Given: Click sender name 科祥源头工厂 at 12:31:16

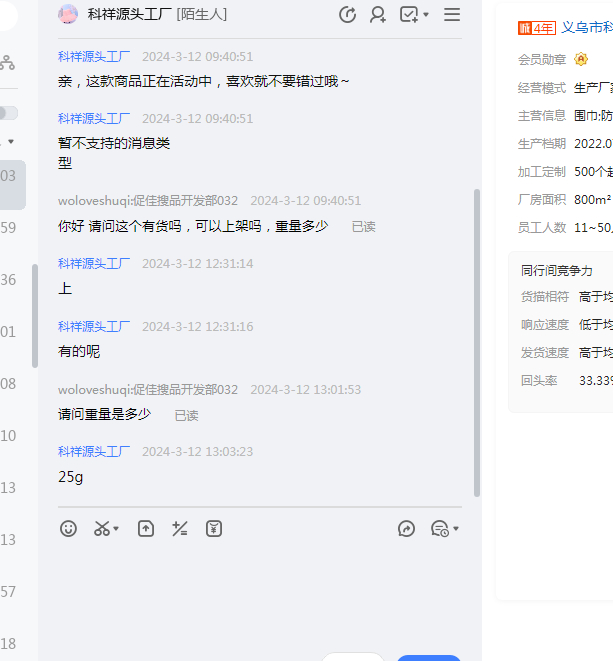Looking at the screenshot, I should [x=94, y=327].
